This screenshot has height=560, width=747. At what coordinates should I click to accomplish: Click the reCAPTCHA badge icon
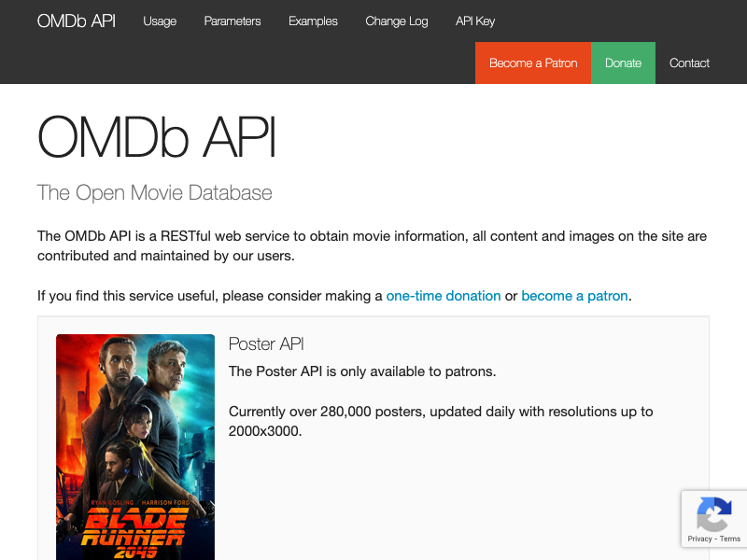tap(714, 514)
